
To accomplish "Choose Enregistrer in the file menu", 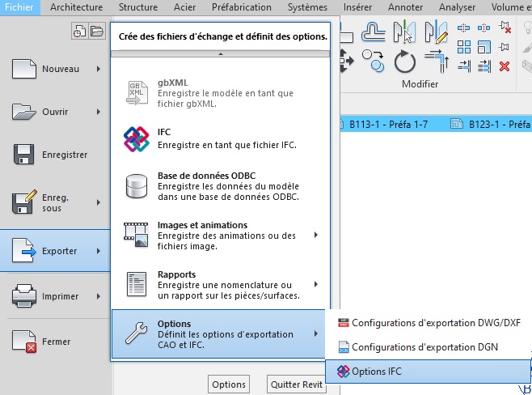I will [x=55, y=155].
